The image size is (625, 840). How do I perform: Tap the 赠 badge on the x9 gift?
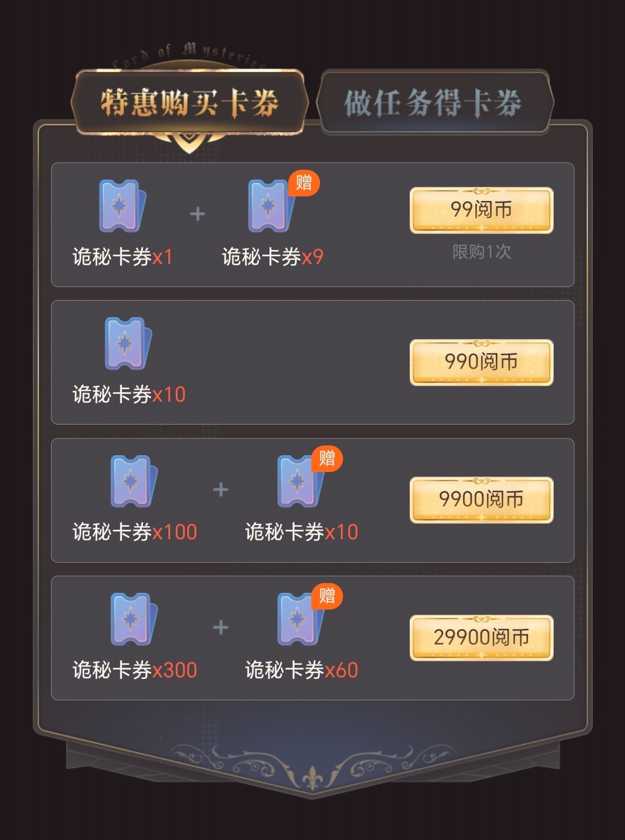coord(304,183)
